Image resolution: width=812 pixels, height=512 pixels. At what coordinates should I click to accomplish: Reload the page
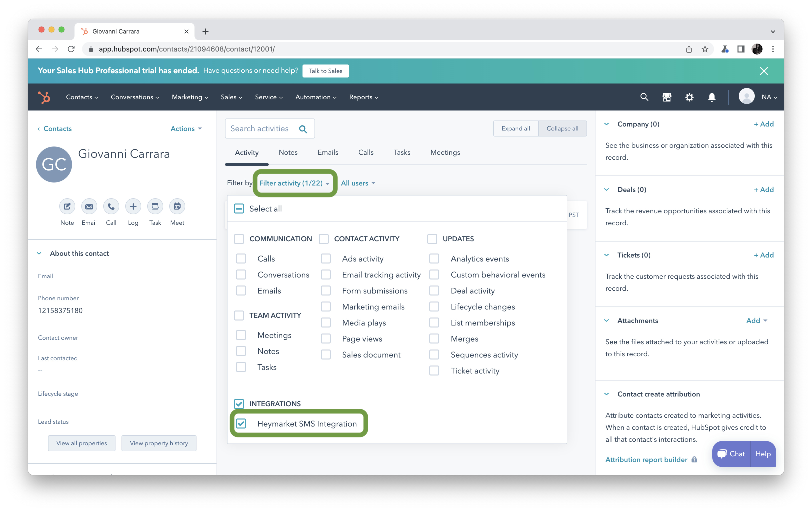coord(71,49)
